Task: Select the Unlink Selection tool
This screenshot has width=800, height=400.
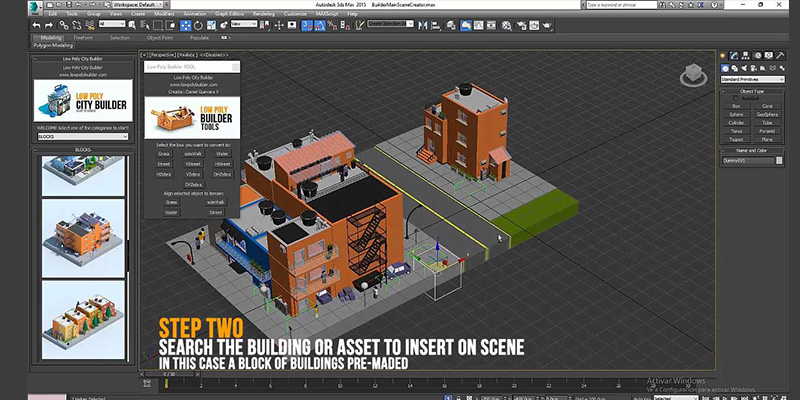Action: click(x=77, y=25)
